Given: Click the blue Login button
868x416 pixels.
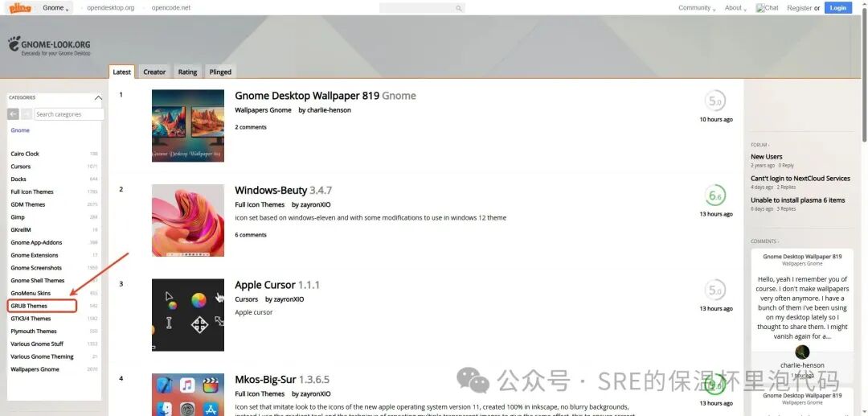Looking at the screenshot, I should tap(838, 8).
